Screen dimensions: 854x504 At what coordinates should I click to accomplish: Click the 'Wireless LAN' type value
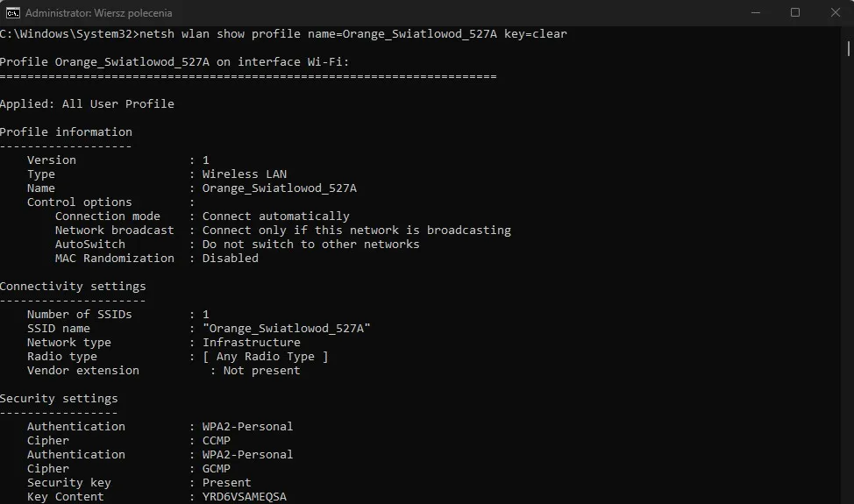pos(245,174)
